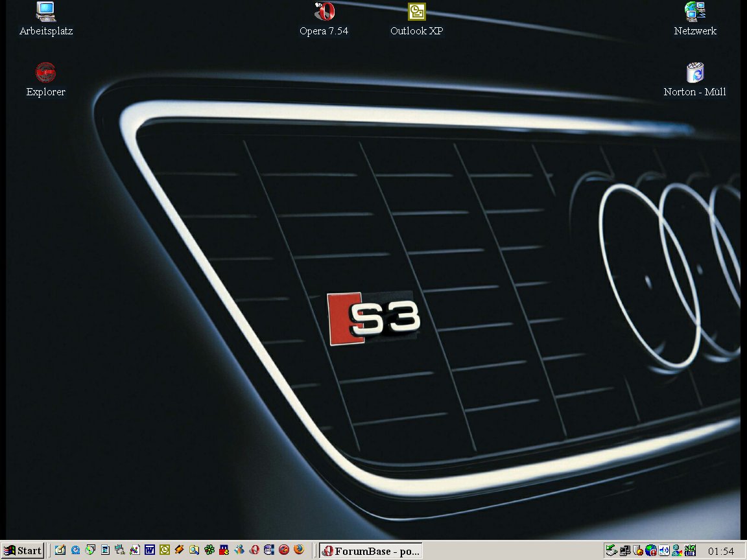The width and height of the screenshot is (747, 560).
Task: Click the system clock showing 01:54
Action: click(721, 551)
